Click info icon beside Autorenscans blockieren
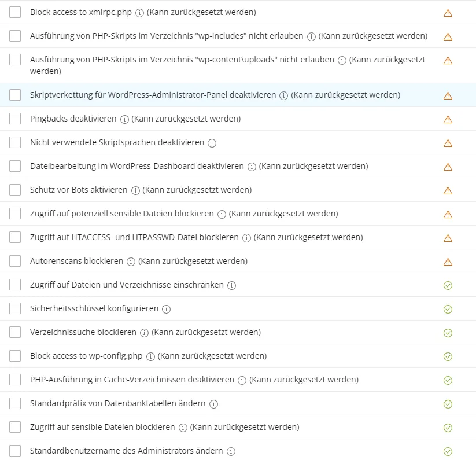 pyautogui.click(x=131, y=262)
